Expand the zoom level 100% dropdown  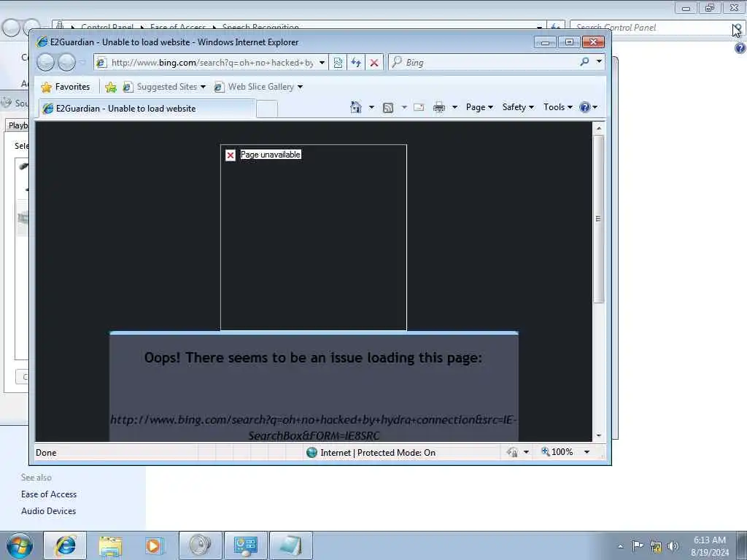pos(587,452)
